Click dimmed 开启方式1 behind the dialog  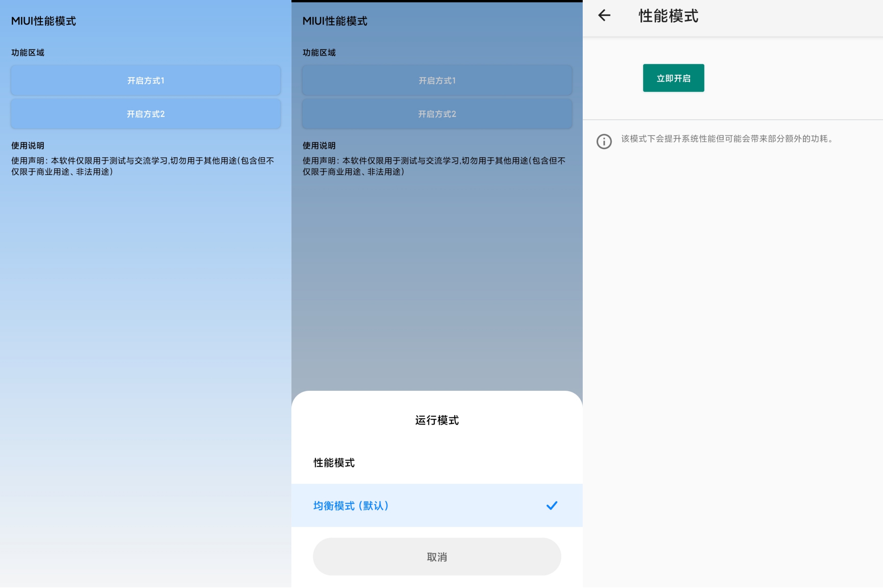point(437,80)
